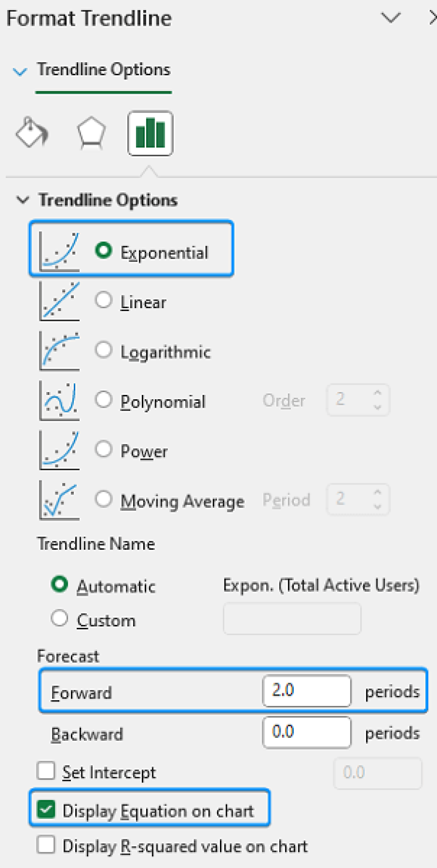Click the Logarithmic trendline preview icon
Image resolution: width=437 pixels, height=868 pixels.
coord(59,351)
